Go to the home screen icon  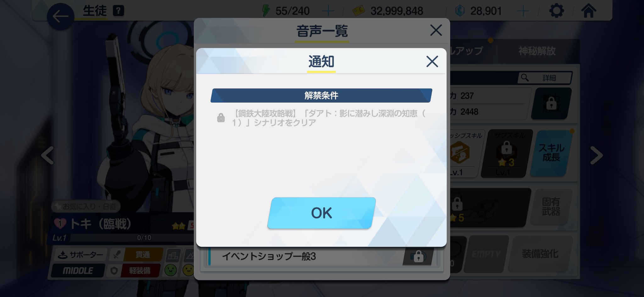[588, 11]
